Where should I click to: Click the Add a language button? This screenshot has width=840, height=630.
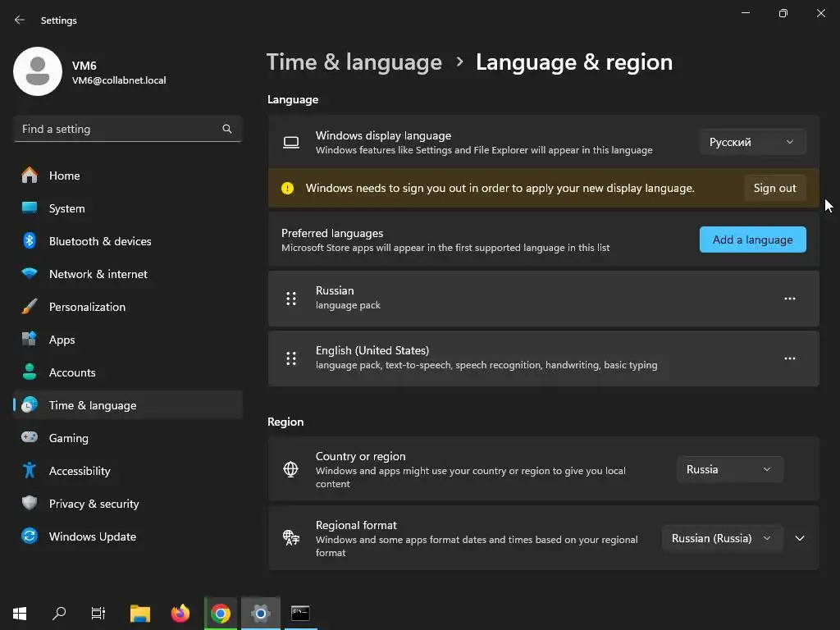(753, 240)
